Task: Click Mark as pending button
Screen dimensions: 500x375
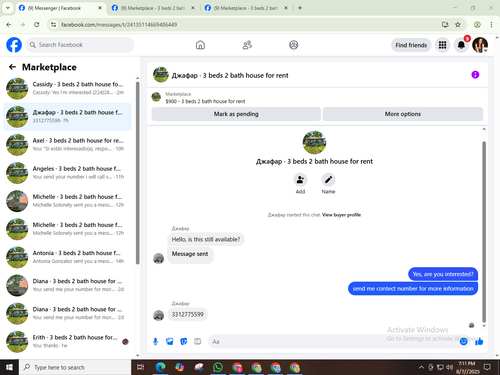Action: 236,114
